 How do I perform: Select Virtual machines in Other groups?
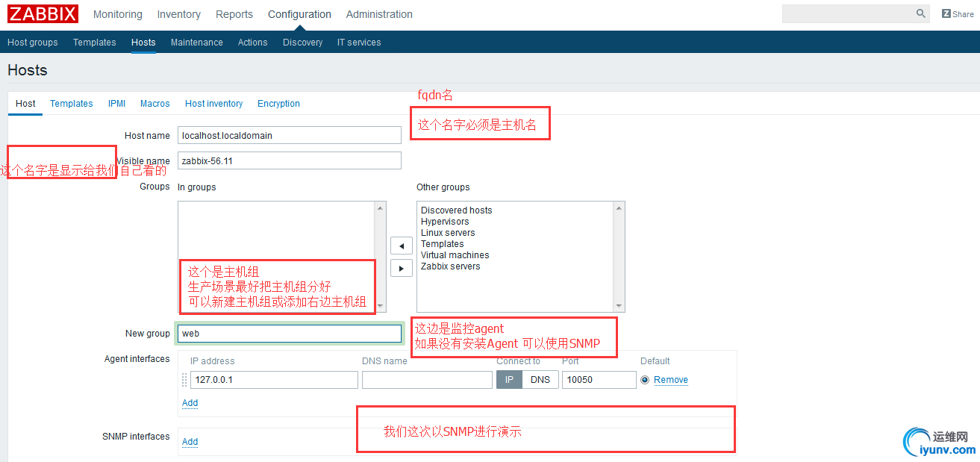455,255
